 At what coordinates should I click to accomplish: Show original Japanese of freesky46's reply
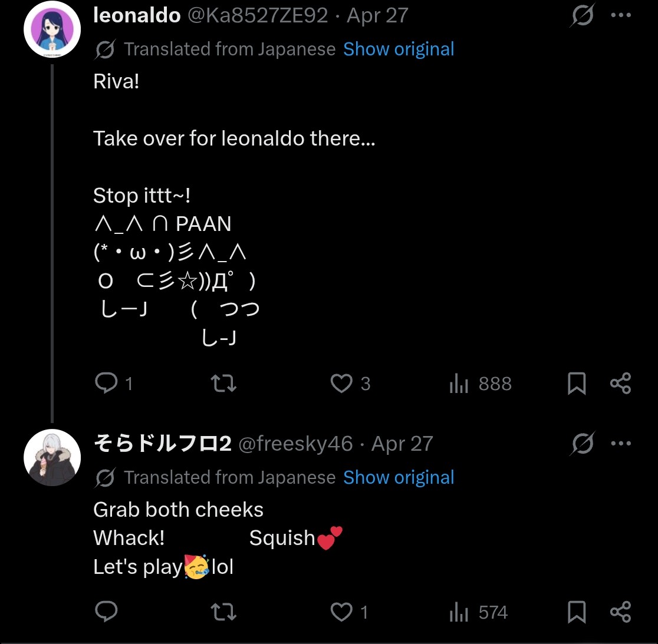(x=399, y=477)
